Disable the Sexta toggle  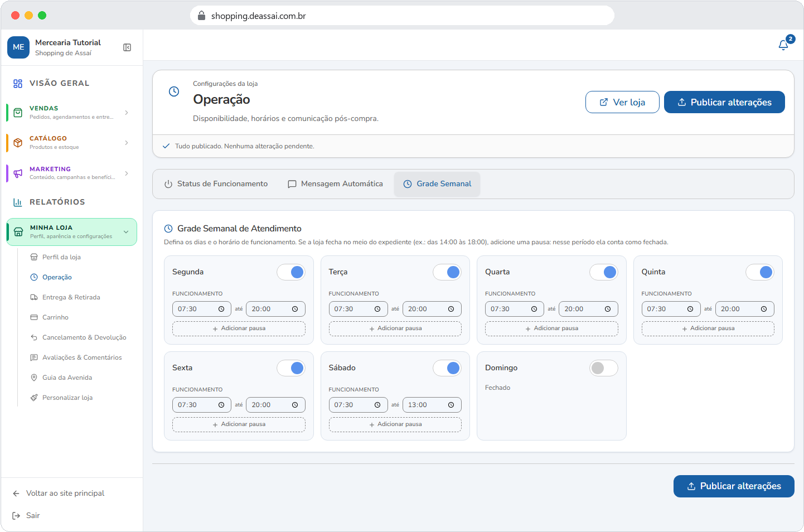(291, 368)
